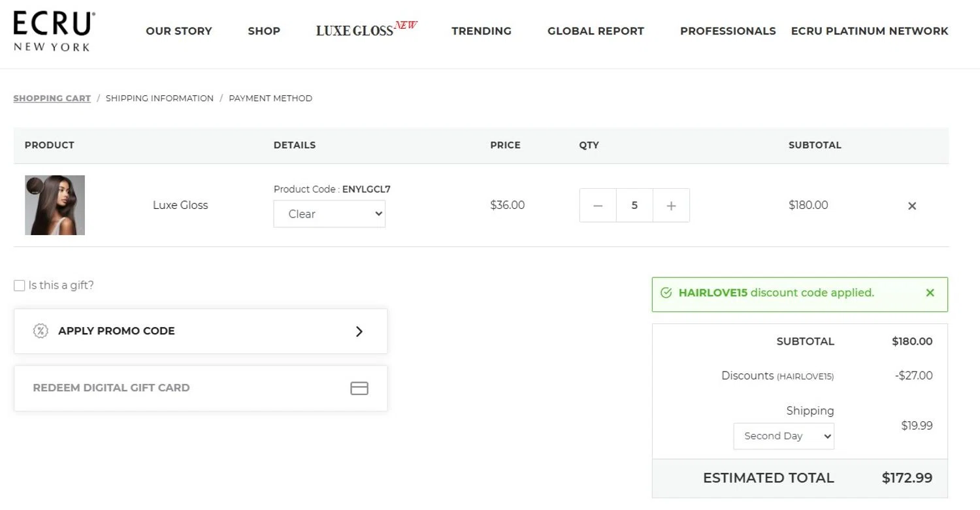Click the $172.99 estimated total
The image size is (980, 510).
pyautogui.click(x=907, y=478)
